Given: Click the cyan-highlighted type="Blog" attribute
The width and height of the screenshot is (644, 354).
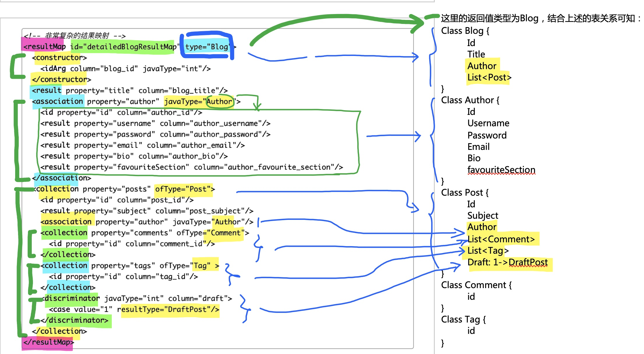Looking at the screenshot, I should pyautogui.click(x=207, y=47).
